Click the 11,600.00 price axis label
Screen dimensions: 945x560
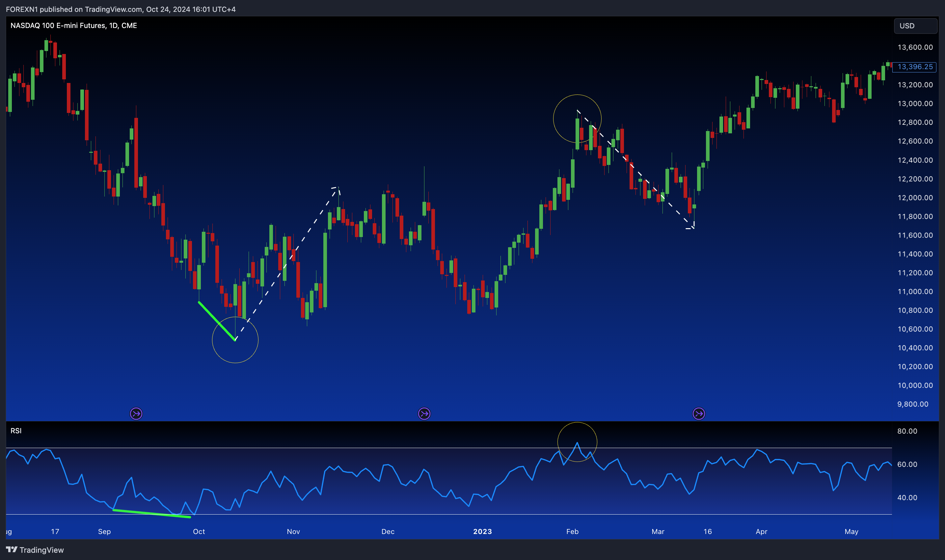click(x=915, y=235)
